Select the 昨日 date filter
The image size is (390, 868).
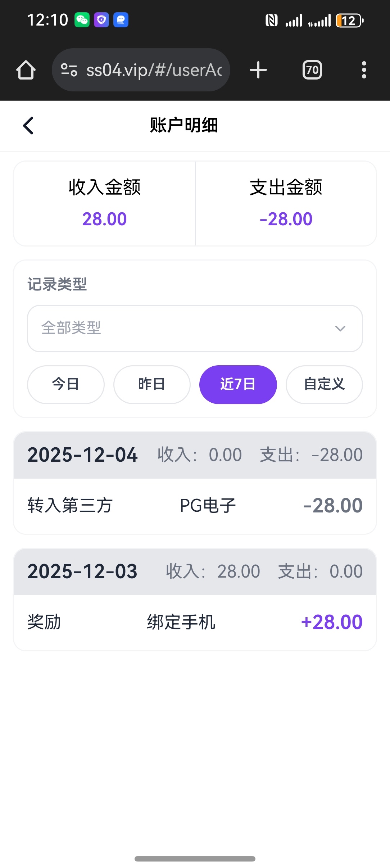click(152, 384)
